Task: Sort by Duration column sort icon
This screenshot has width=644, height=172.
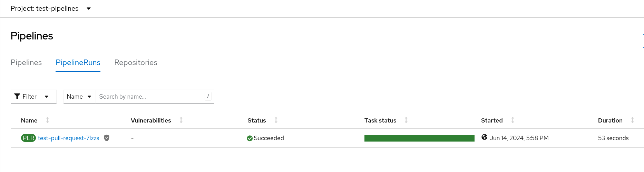Action: tap(633, 120)
